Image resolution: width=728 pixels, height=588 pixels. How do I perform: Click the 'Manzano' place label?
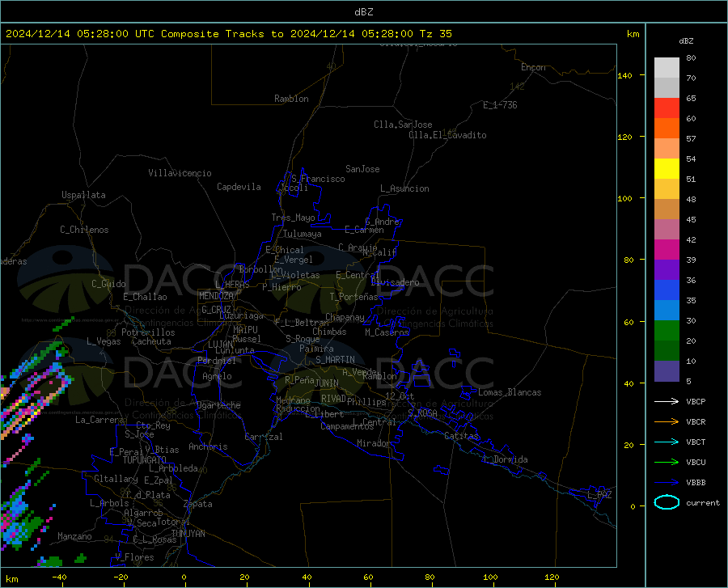tap(74, 536)
